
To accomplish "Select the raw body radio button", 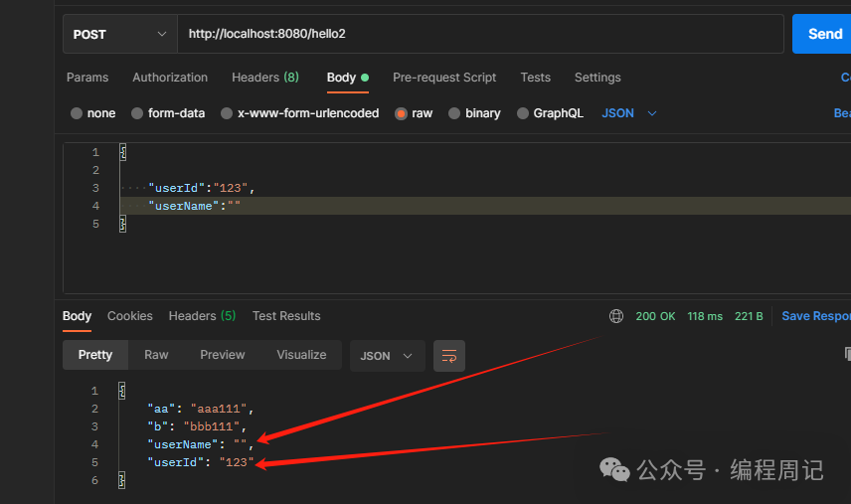I will pos(401,113).
